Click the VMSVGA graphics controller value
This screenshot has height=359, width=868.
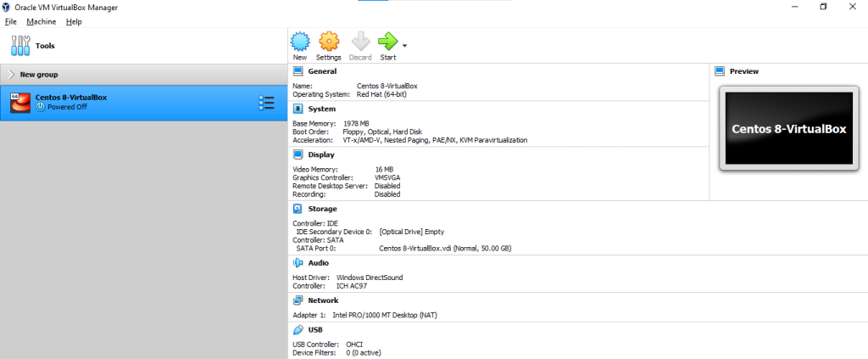click(387, 178)
